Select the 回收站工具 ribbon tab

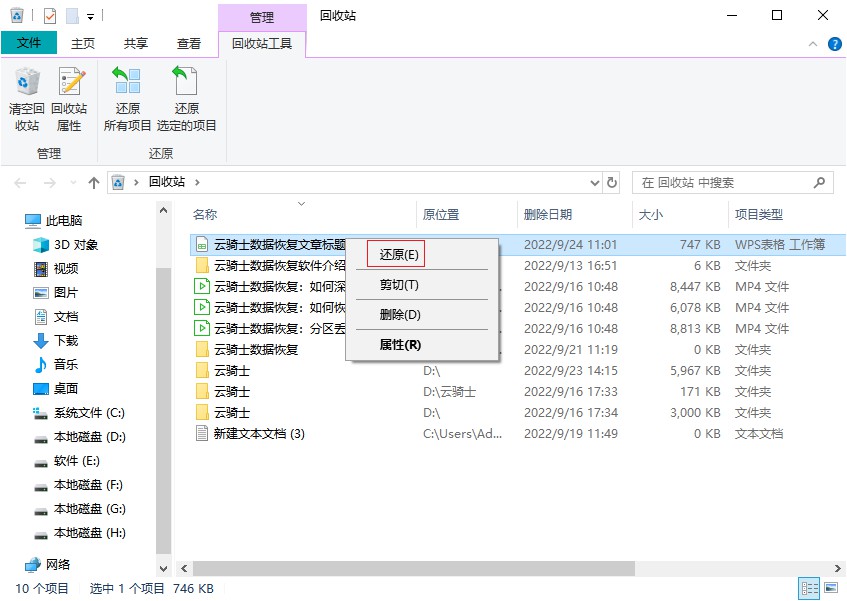point(262,44)
